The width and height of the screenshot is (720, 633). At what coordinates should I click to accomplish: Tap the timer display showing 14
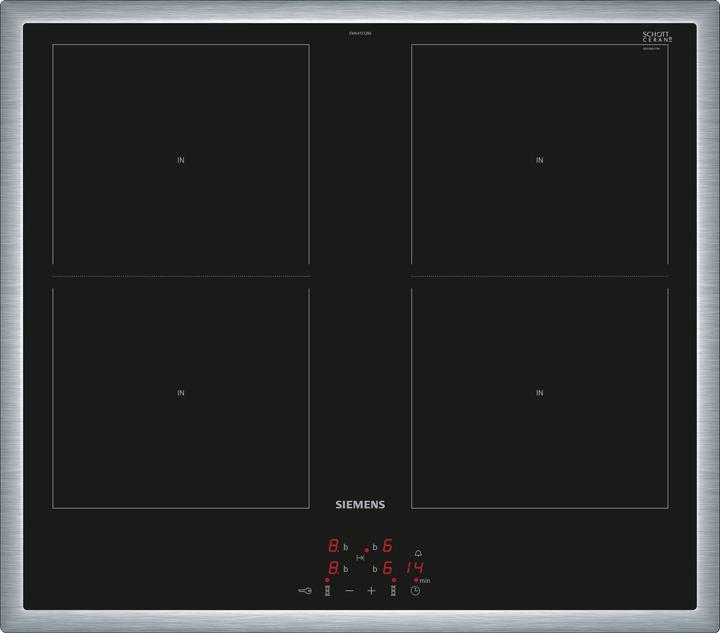pos(415,568)
